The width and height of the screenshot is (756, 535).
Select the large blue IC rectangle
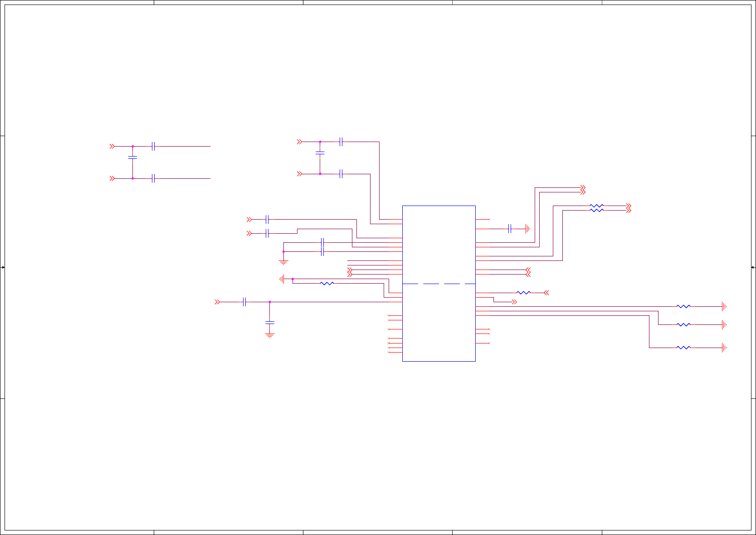pyautogui.click(x=439, y=284)
